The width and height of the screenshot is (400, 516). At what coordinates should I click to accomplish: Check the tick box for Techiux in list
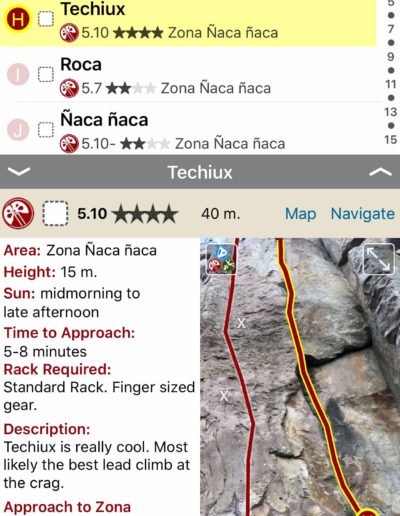point(46,19)
